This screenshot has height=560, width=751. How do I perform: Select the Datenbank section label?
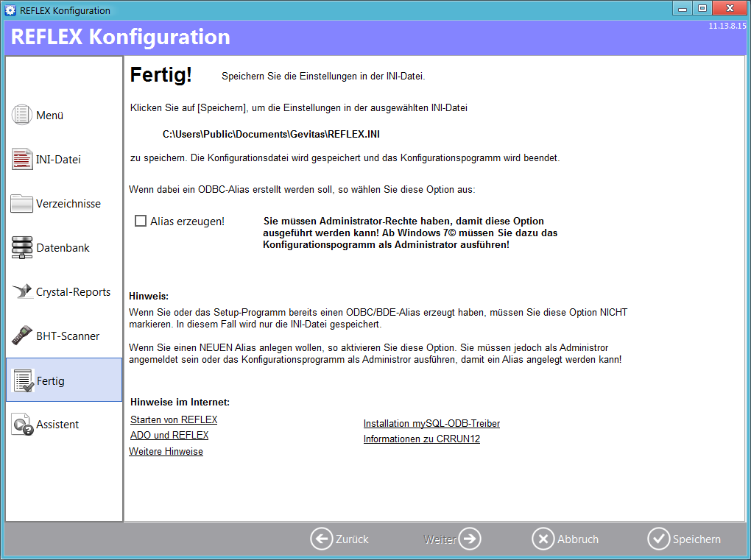pyautogui.click(x=63, y=247)
